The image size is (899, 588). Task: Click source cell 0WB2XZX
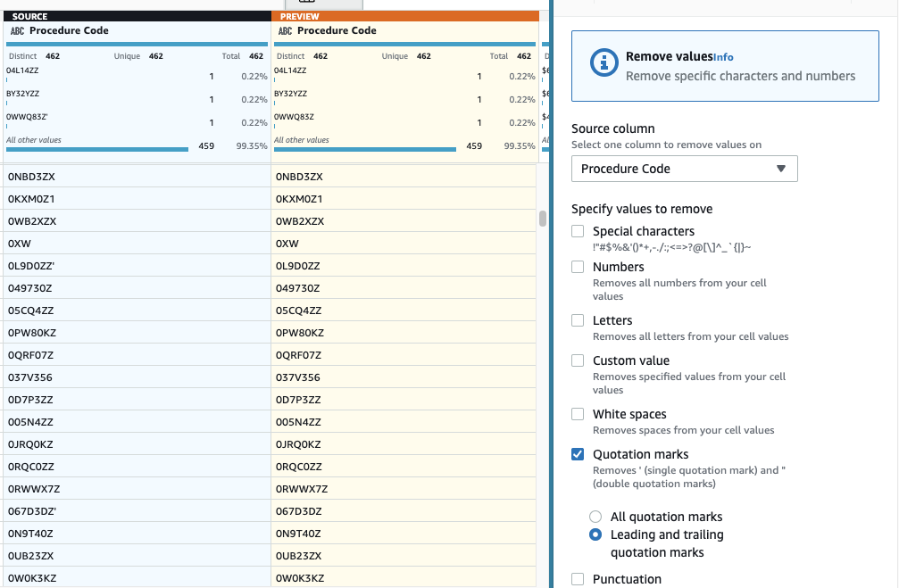(137, 221)
